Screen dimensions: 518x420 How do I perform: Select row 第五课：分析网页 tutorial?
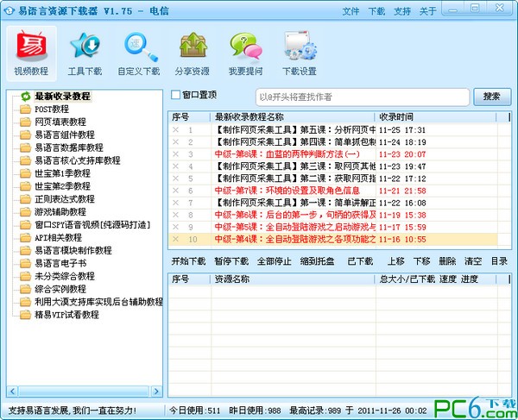pyautogui.click(x=333, y=130)
